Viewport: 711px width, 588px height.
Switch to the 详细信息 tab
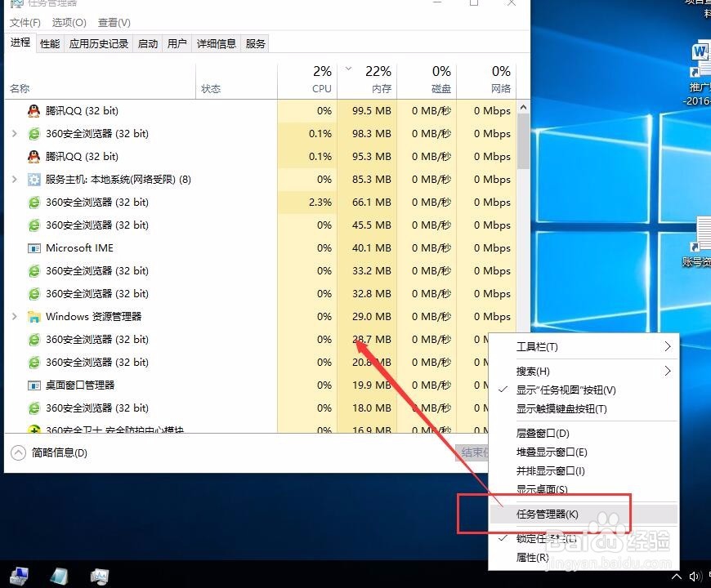click(x=217, y=44)
